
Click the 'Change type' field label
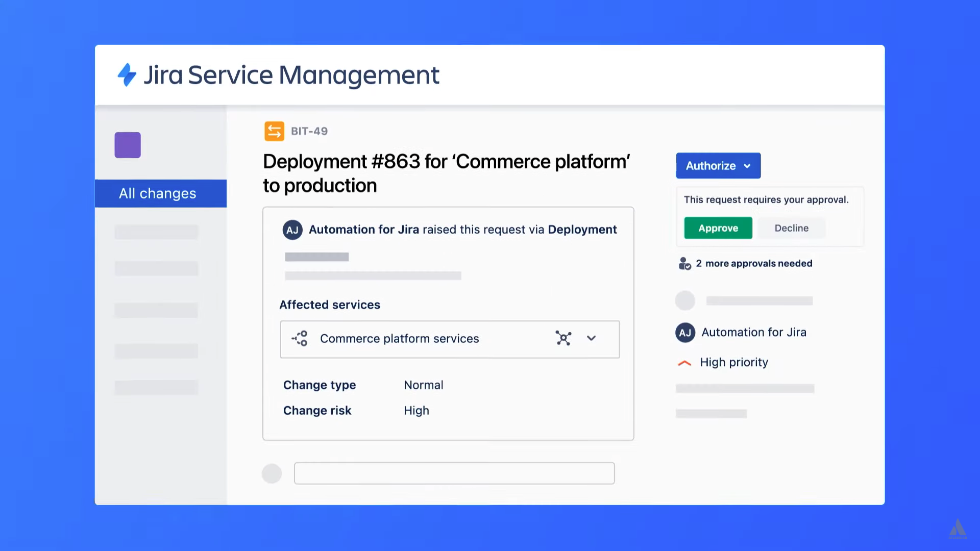coord(320,385)
